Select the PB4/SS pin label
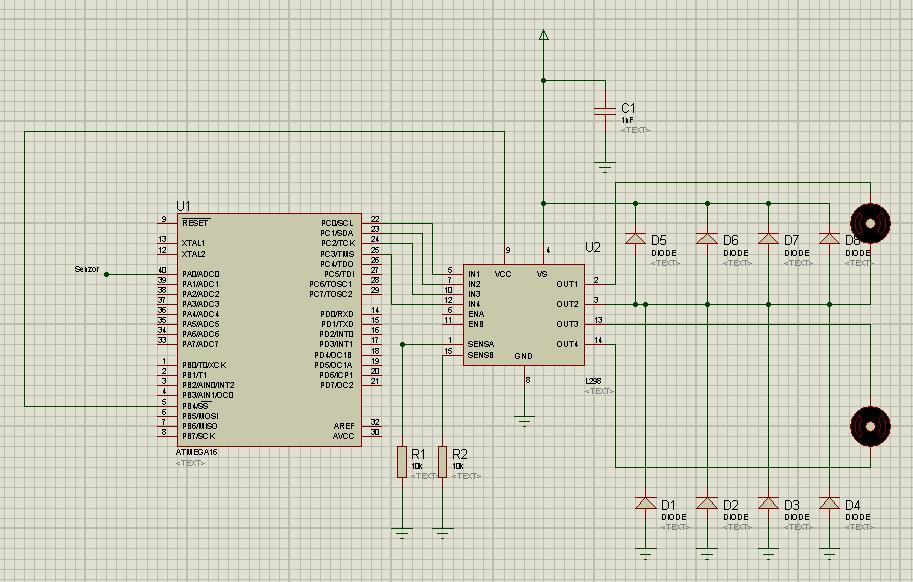 [196, 406]
